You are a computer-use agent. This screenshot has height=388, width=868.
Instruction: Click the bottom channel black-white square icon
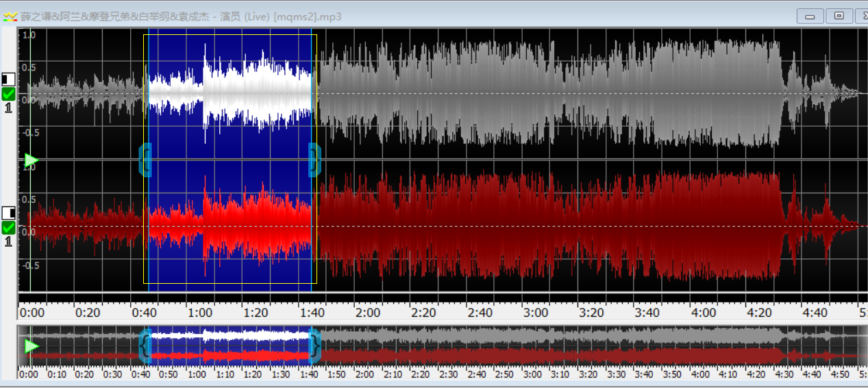(8, 213)
